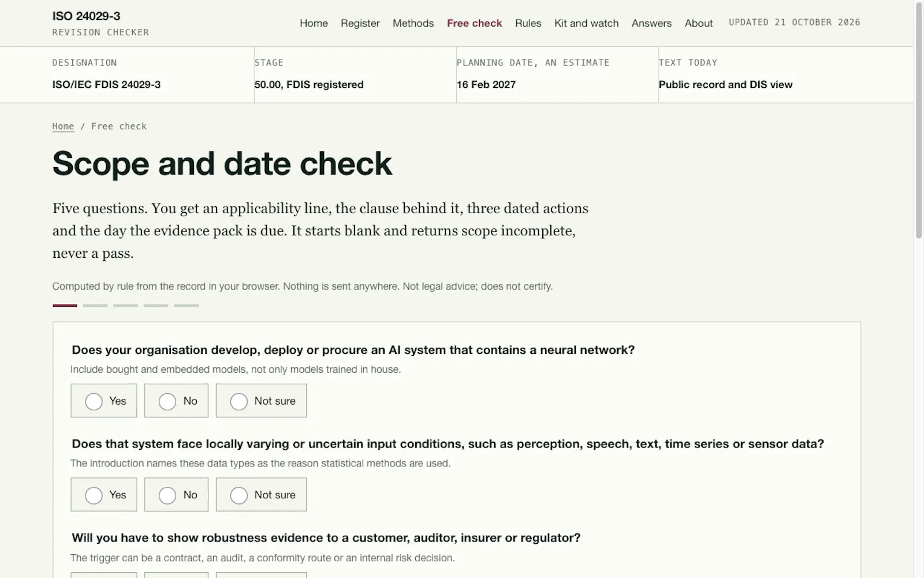The width and height of the screenshot is (924, 578).
Task: Select No for the neural network question
Action: (176, 401)
